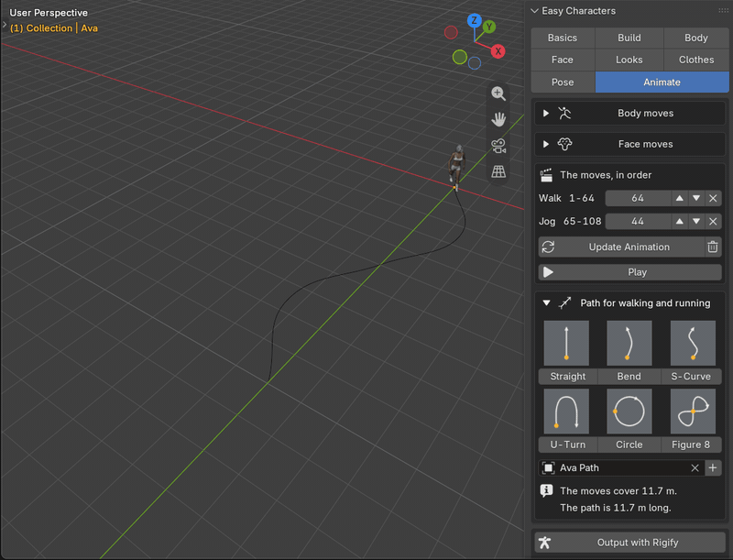Image resolution: width=733 pixels, height=560 pixels.
Task: Click the Straight path label button
Action: pyautogui.click(x=568, y=377)
